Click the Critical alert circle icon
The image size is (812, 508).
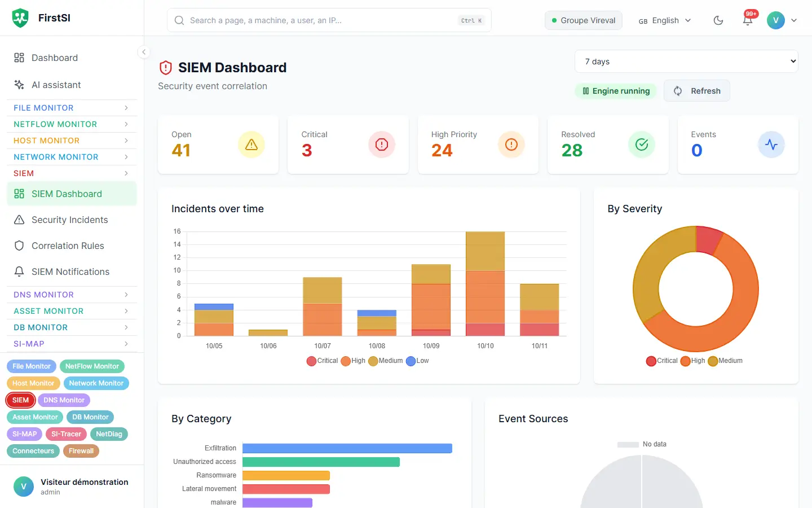coord(382,144)
